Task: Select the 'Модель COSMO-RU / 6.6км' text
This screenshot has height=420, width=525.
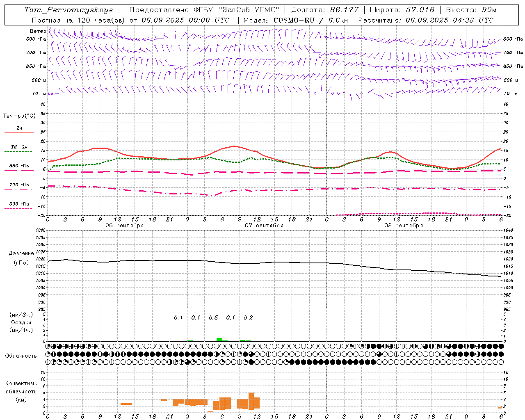Action: click(x=295, y=20)
